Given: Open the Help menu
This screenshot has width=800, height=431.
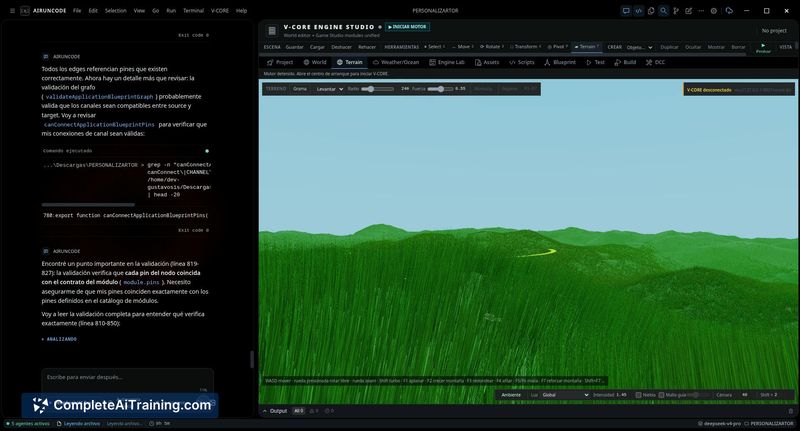Looking at the screenshot, I should click(241, 11).
